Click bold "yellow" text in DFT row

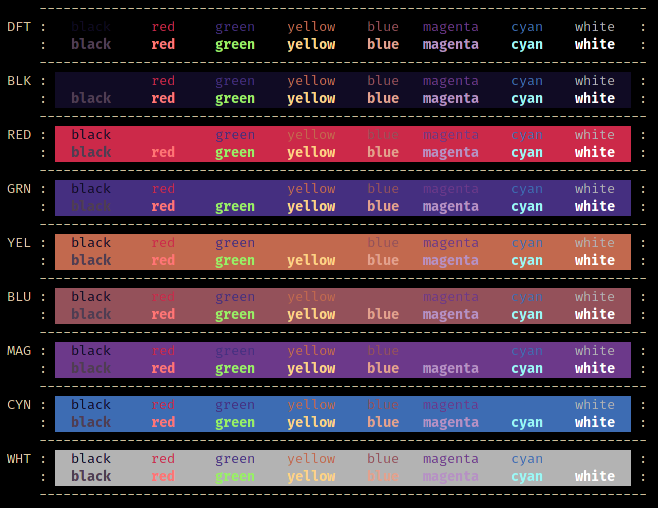point(311,45)
